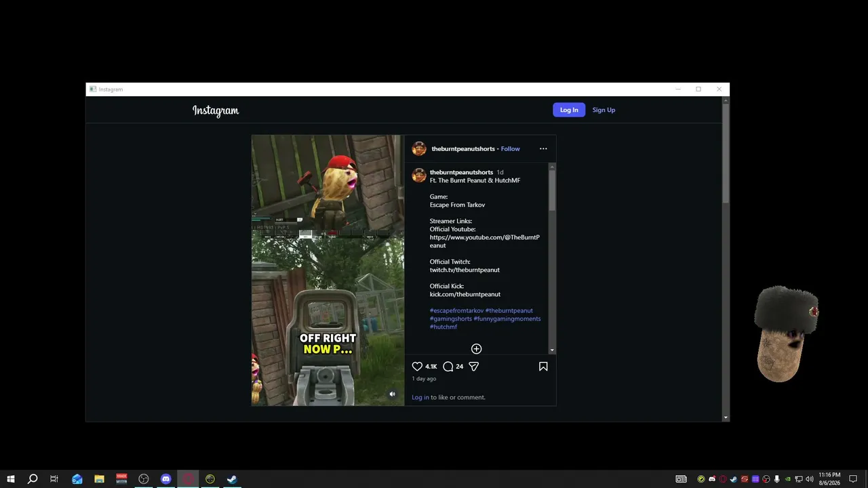
Task: Mute or unmute the video audio
Action: pos(392,394)
